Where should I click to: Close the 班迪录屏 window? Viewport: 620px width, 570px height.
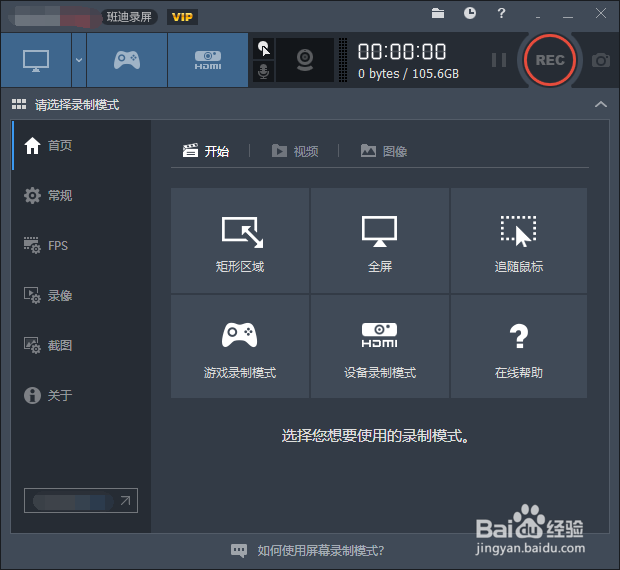[x=601, y=13]
